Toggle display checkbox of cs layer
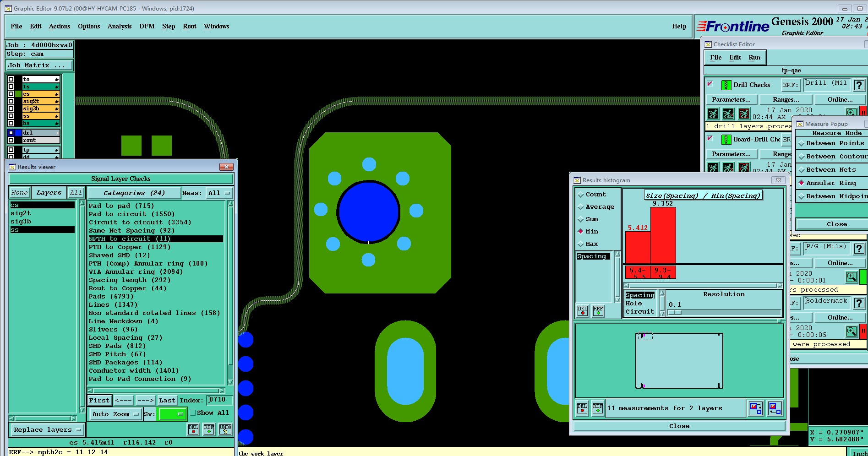Image resolution: width=868 pixels, height=456 pixels. click(11, 94)
